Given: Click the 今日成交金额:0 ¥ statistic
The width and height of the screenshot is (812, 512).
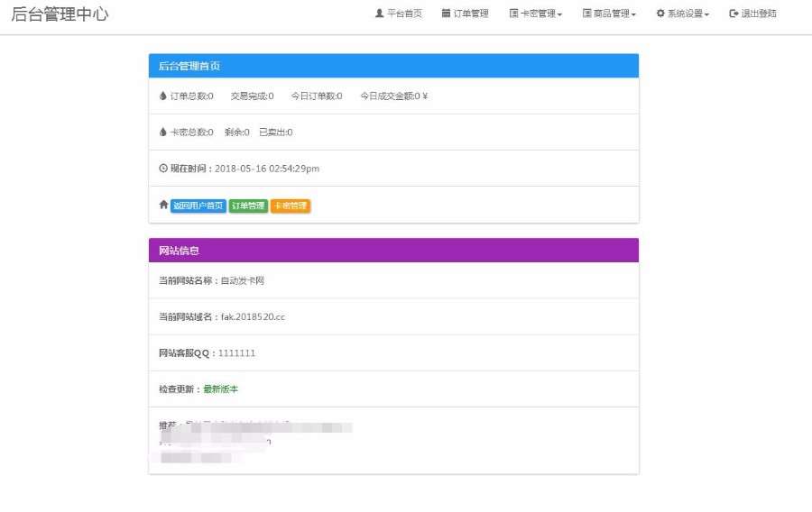Looking at the screenshot, I should tap(394, 96).
